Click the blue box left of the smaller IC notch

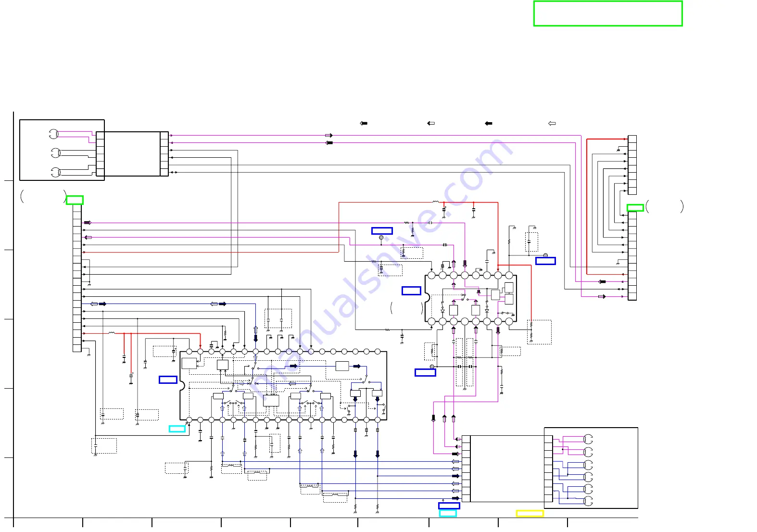[x=411, y=291]
